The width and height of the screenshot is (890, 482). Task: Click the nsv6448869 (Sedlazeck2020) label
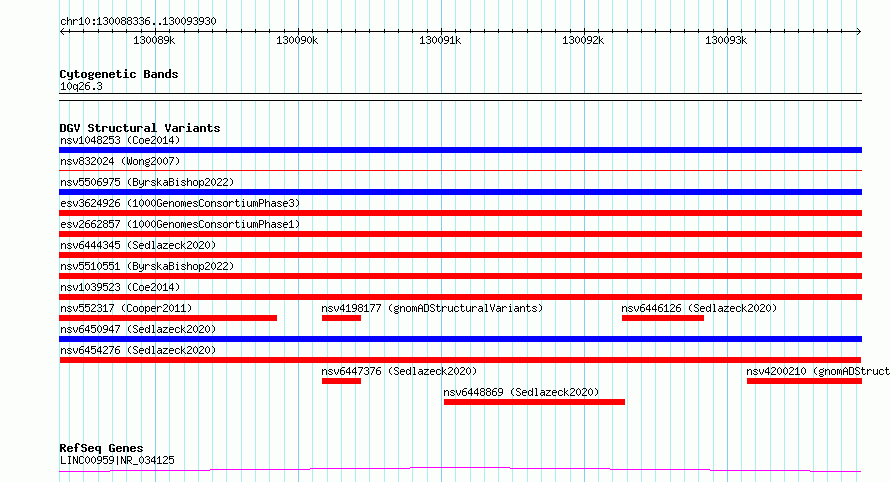521,392
